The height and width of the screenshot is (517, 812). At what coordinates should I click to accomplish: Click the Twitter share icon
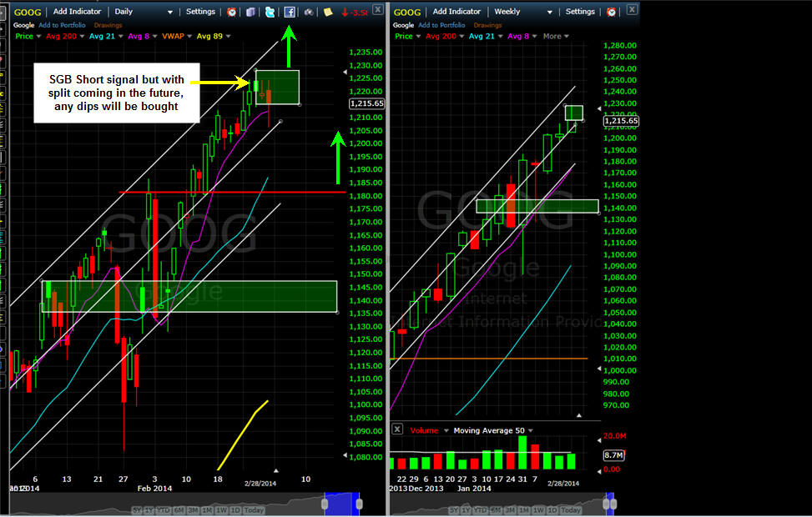coord(270,12)
